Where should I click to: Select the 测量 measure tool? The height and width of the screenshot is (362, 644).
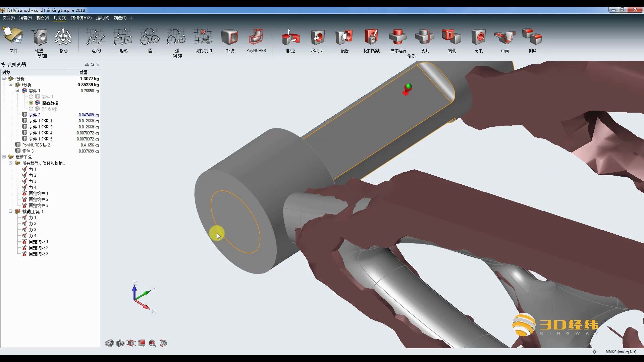click(40, 36)
